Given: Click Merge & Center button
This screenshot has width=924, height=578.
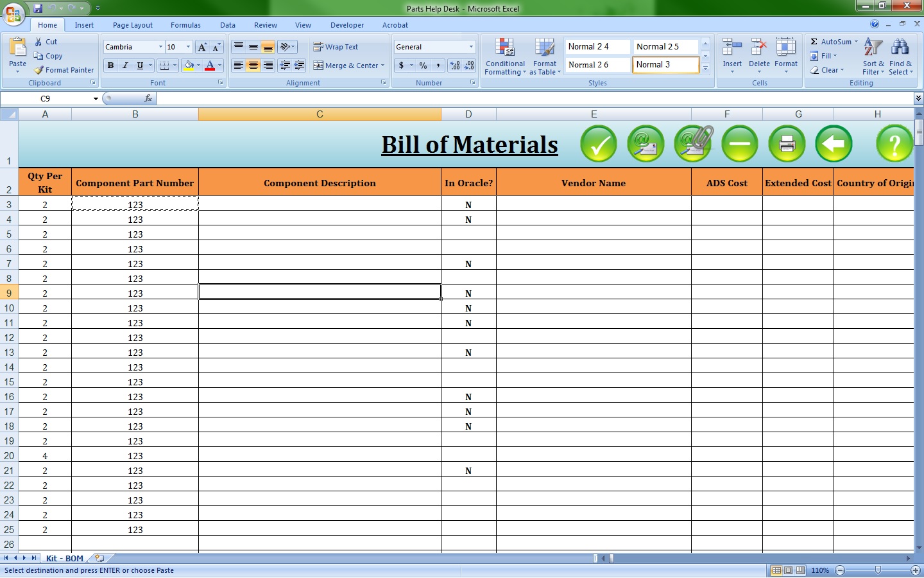Looking at the screenshot, I should tap(346, 66).
